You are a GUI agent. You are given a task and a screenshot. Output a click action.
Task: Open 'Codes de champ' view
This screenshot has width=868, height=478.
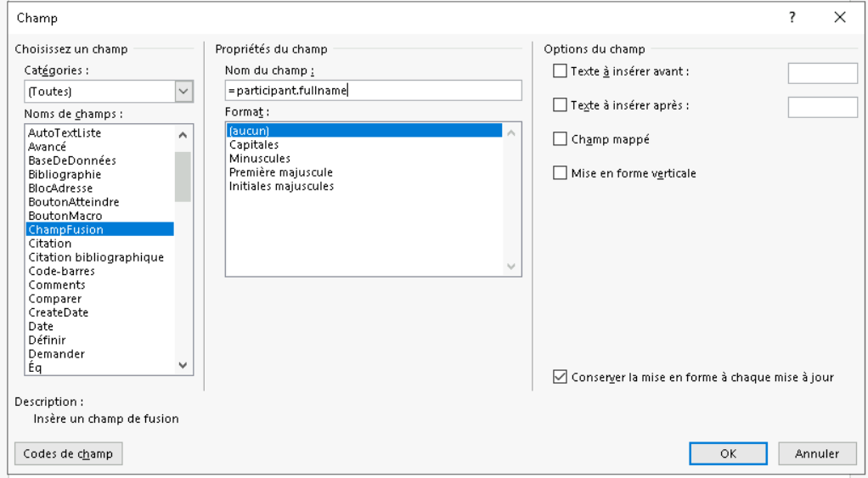68,453
